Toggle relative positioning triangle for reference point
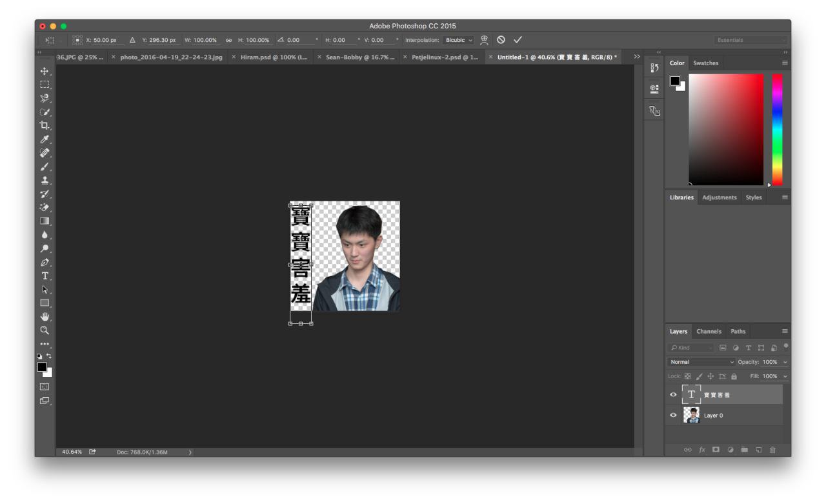Screen dimensions: 826x504 click(x=132, y=40)
